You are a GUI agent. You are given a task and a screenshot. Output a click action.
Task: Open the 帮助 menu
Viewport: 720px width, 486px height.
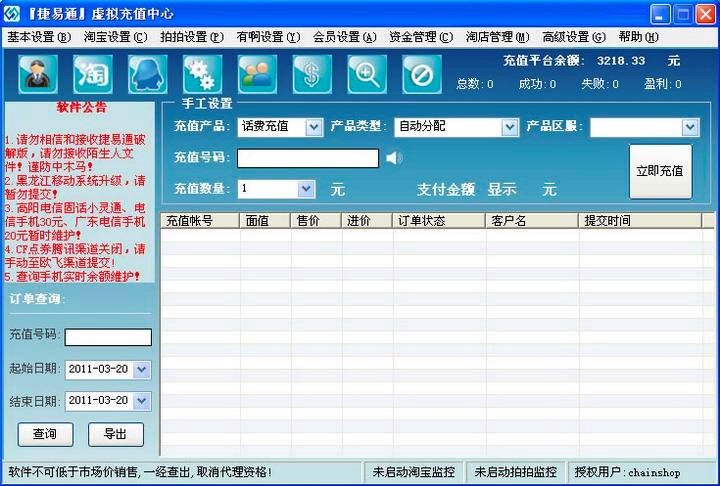638,37
